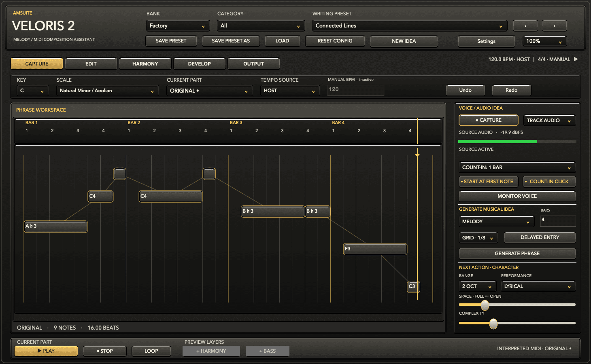The width and height of the screenshot is (591, 364).
Task: Toggle LOOP playback
Action: pos(151,351)
